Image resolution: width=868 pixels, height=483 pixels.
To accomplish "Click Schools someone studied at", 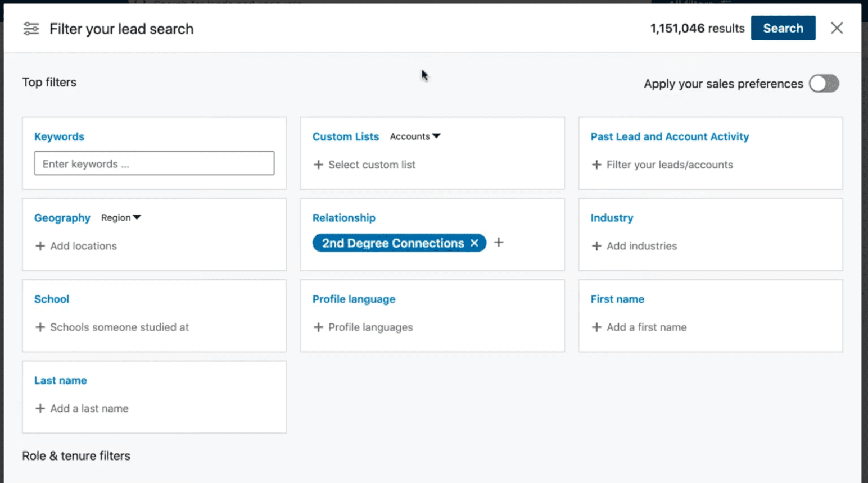I will [119, 327].
